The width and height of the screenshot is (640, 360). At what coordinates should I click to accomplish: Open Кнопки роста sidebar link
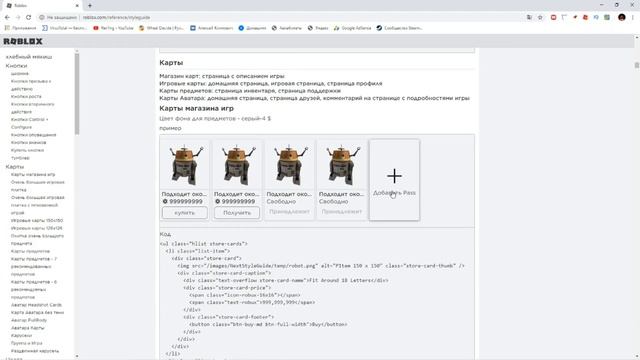(x=26, y=96)
